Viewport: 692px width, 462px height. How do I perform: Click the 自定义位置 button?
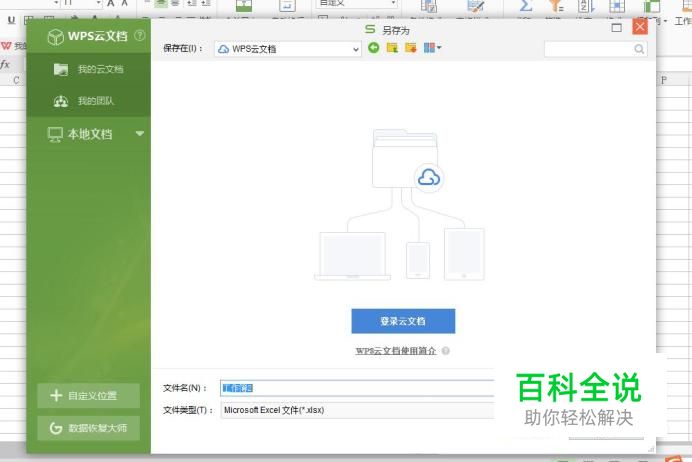coord(88,395)
